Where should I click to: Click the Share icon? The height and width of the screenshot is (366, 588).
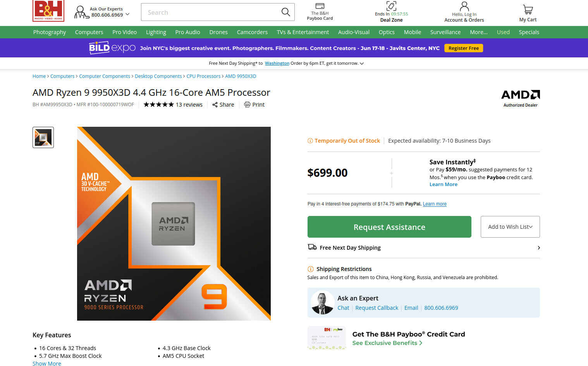tap(215, 105)
